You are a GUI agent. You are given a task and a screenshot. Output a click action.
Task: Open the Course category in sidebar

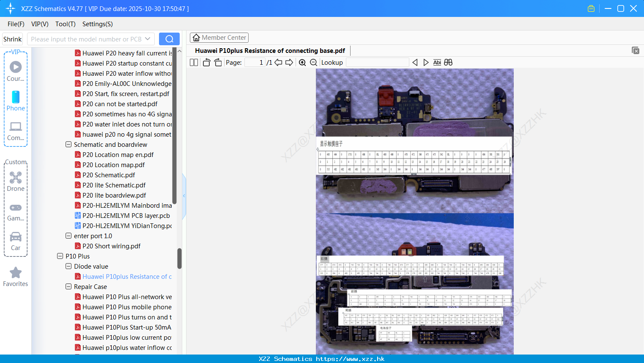pos(16,71)
